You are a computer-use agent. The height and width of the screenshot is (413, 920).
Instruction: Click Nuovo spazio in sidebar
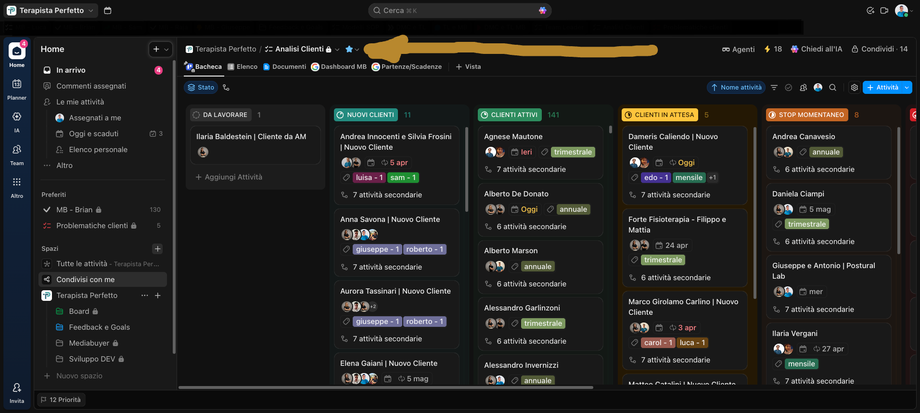click(79, 375)
